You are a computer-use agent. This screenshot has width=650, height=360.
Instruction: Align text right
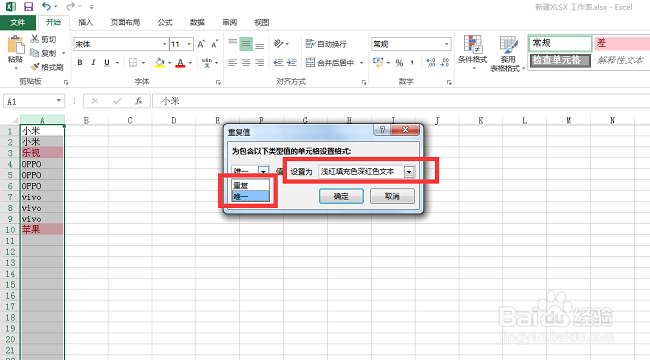(x=260, y=63)
